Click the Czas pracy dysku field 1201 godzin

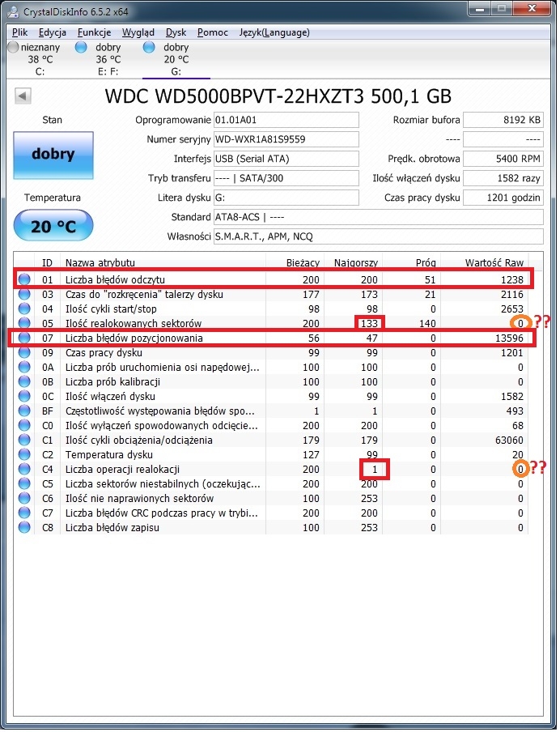(x=503, y=198)
